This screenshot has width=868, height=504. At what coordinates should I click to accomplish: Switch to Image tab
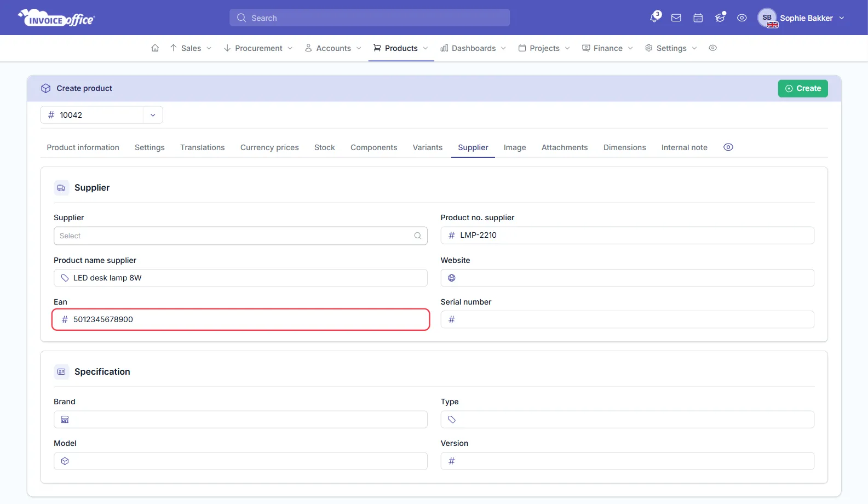[515, 147]
